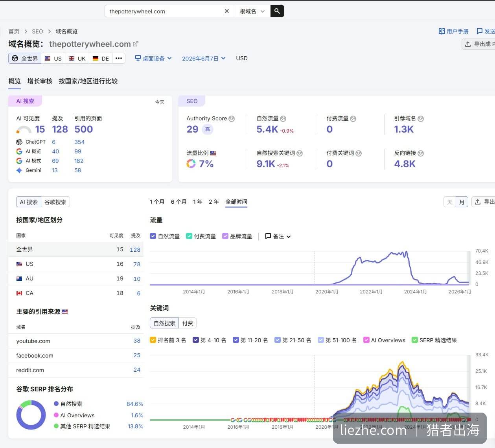Select the DE flag database
The height and width of the screenshot is (448, 495).
pos(101,58)
